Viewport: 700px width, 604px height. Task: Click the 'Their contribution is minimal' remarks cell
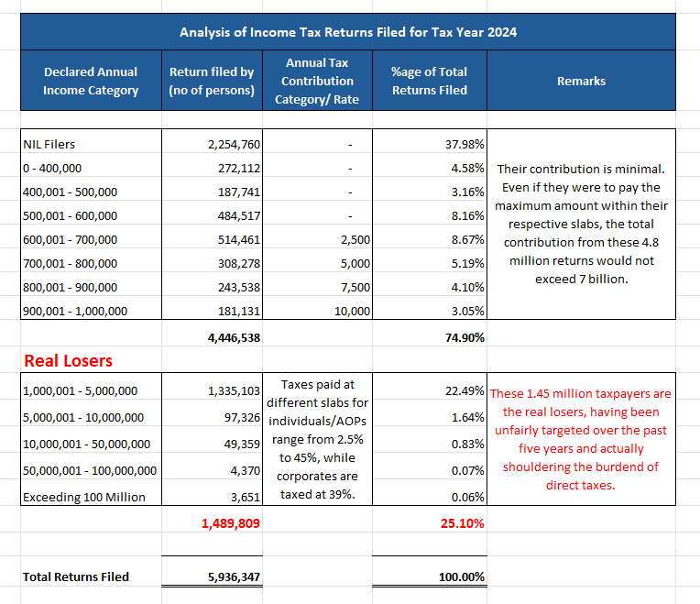coord(581,225)
